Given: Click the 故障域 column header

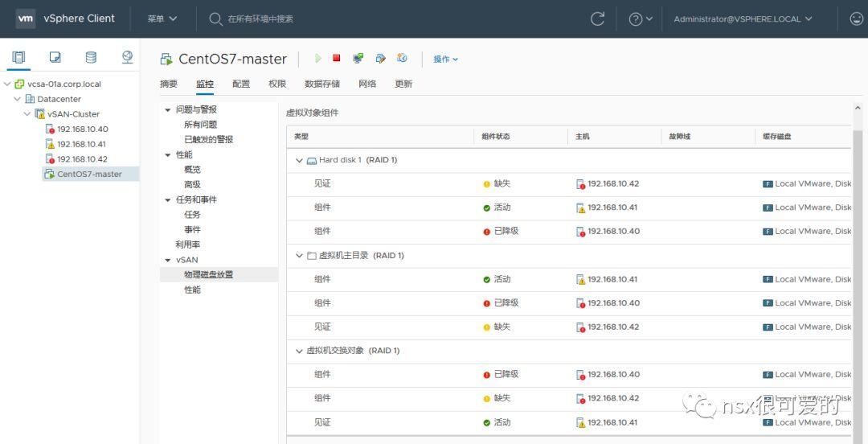Looking at the screenshot, I should [679, 137].
